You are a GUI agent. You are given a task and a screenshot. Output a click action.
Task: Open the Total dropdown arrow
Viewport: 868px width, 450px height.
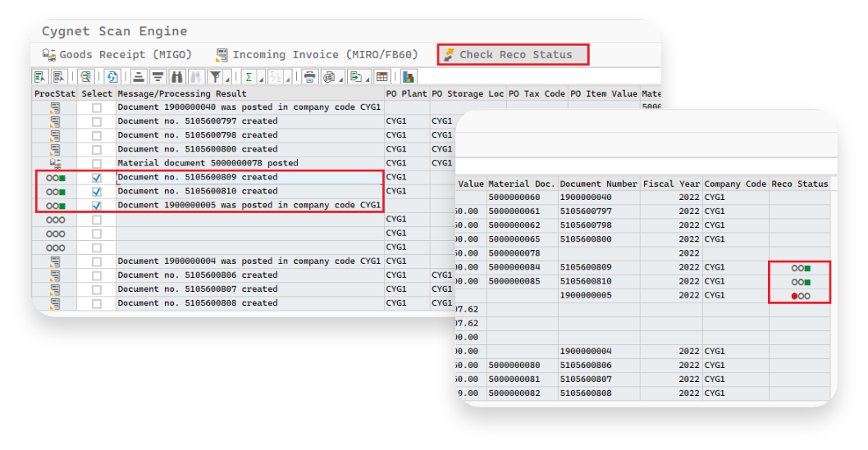261,80
